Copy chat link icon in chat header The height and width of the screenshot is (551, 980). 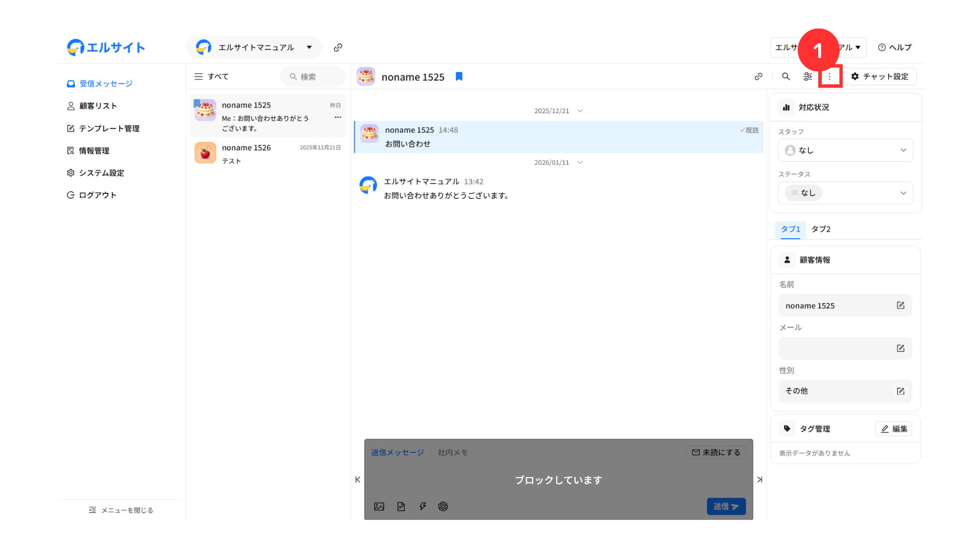[758, 77]
